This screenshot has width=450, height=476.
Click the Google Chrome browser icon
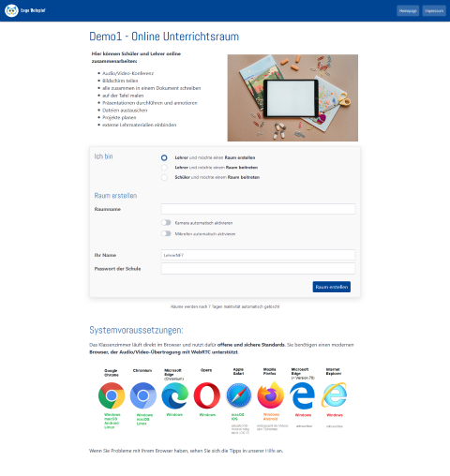point(112,395)
